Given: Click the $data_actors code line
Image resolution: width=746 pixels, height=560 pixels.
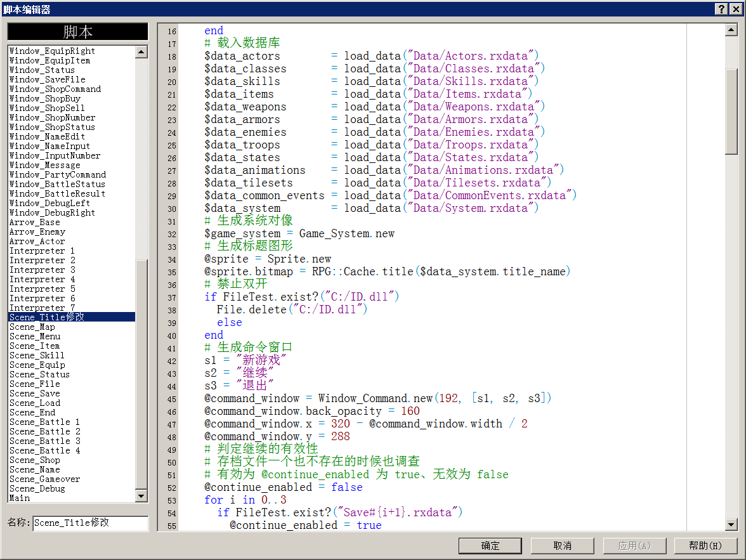Looking at the screenshot, I should coord(372,56).
